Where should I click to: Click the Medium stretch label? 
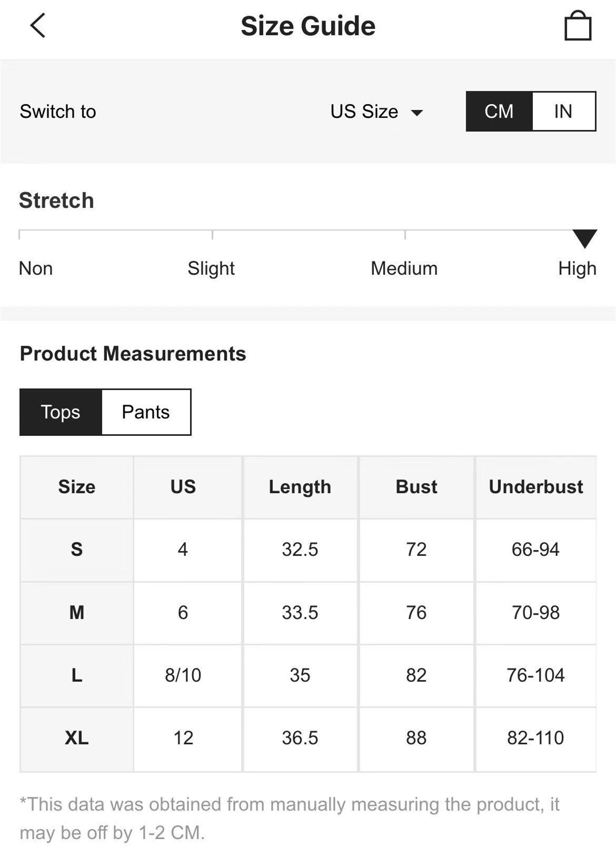404,268
